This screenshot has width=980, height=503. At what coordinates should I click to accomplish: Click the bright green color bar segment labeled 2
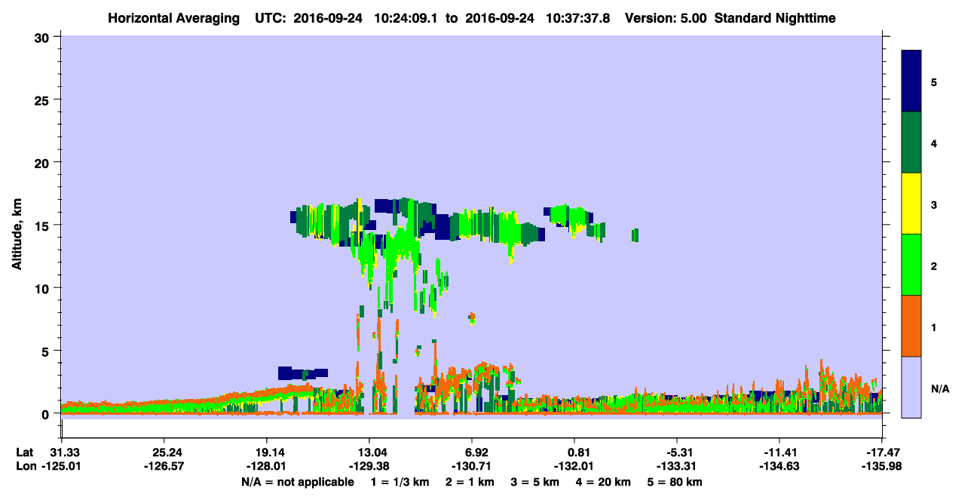[911, 265]
